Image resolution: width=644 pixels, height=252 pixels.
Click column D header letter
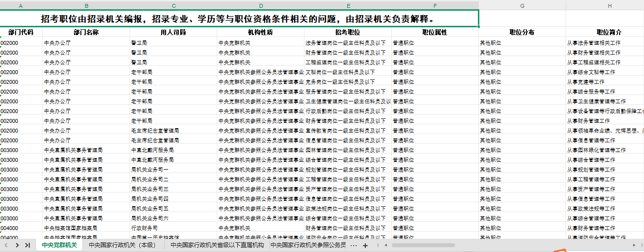pos(261,6)
